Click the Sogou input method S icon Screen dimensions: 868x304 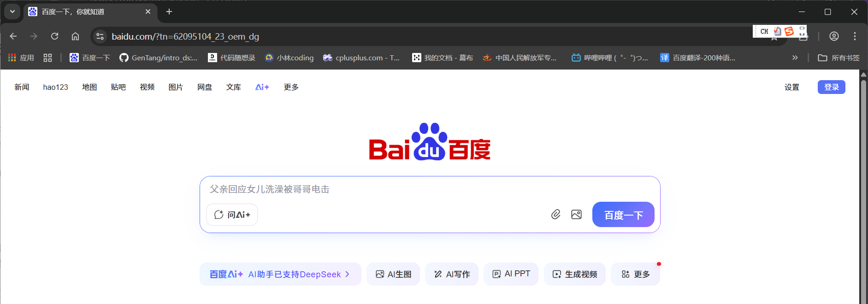click(789, 31)
